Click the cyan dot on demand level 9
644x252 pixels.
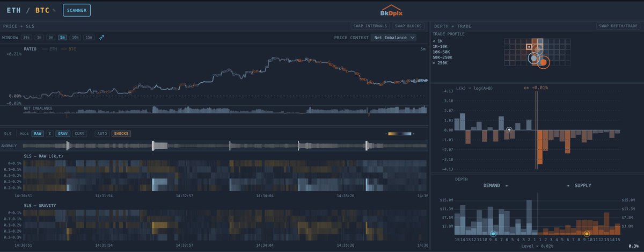pos(493,234)
